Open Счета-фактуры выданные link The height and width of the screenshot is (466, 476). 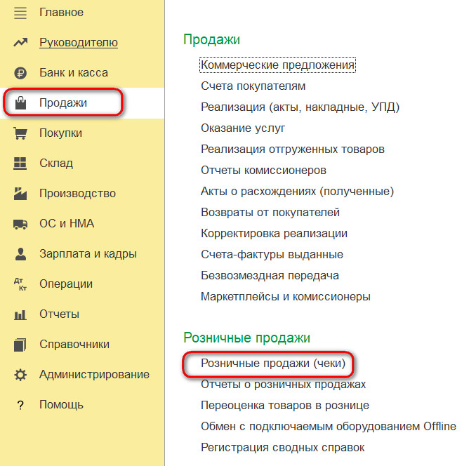pyautogui.click(x=272, y=255)
